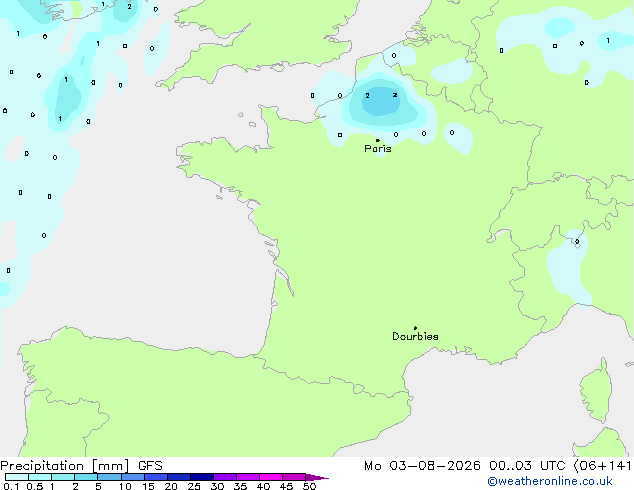Select the Paris city label
The height and width of the screenshot is (490, 634).
[x=378, y=149]
